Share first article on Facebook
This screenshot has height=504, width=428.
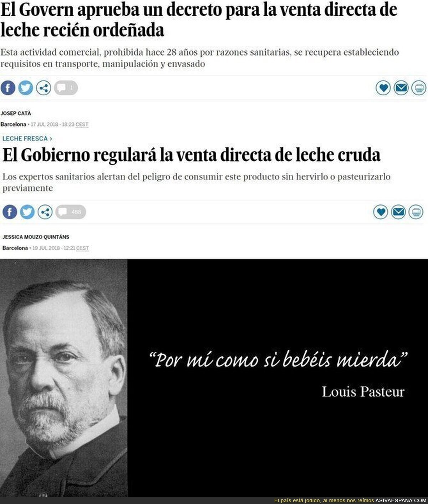click(x=8, y=88)
